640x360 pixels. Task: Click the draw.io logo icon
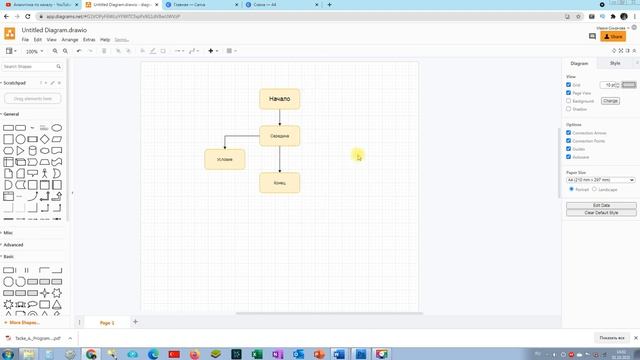coord(10,33)
